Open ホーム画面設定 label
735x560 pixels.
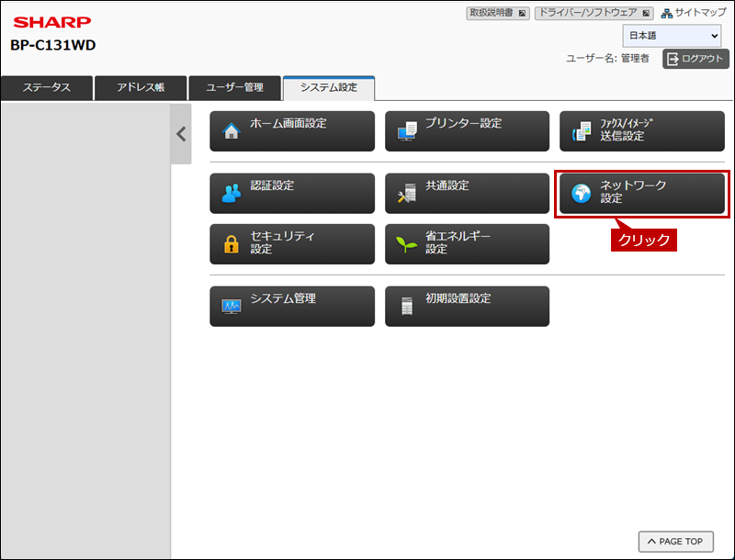click(288, 123)
